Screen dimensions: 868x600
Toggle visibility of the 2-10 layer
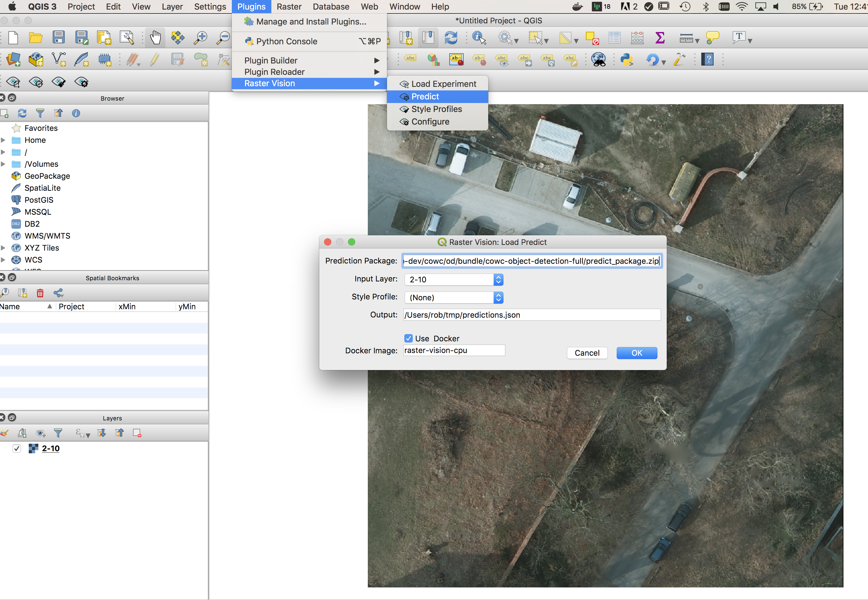[16, 449]
